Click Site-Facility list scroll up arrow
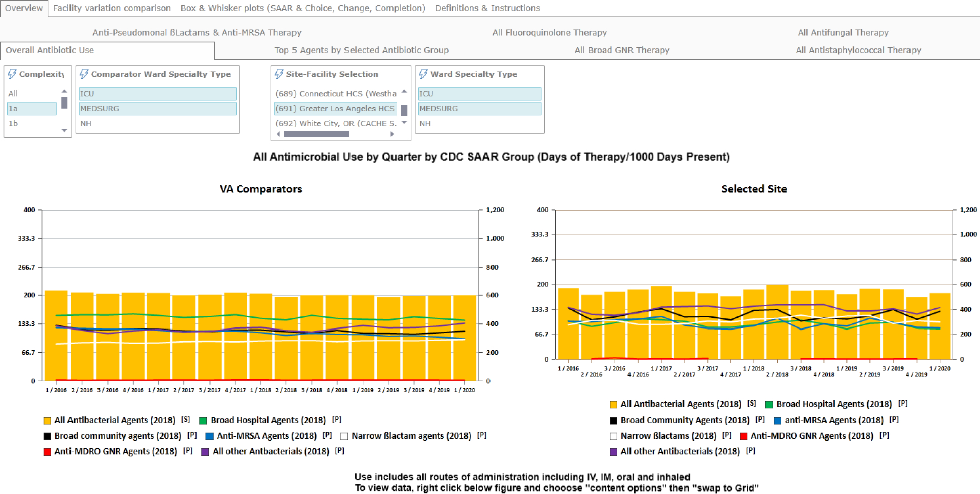Screen dimensions: 980x494 coord(404,91)
